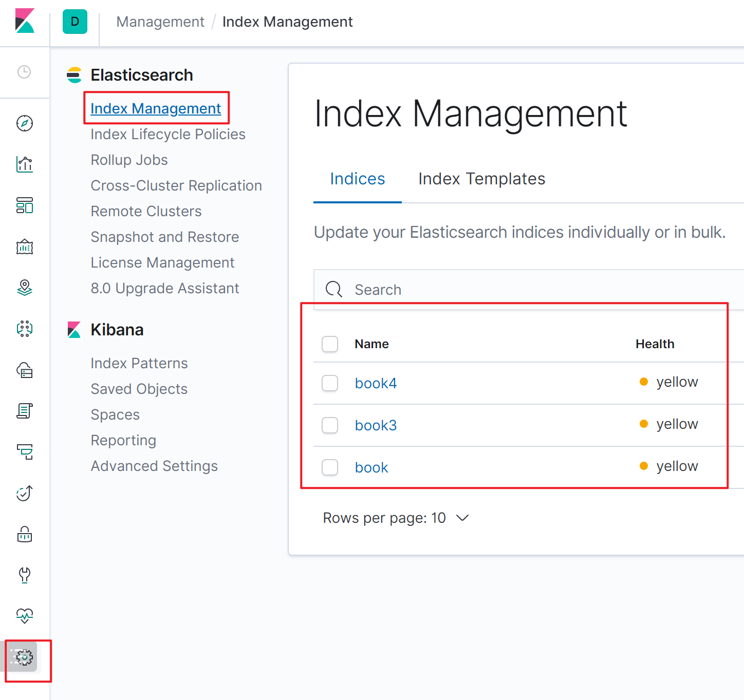The width and height of the screenshot is (744, 700).
Task: Open Recently viewed clock icon
Action: (x=24, y=72)
